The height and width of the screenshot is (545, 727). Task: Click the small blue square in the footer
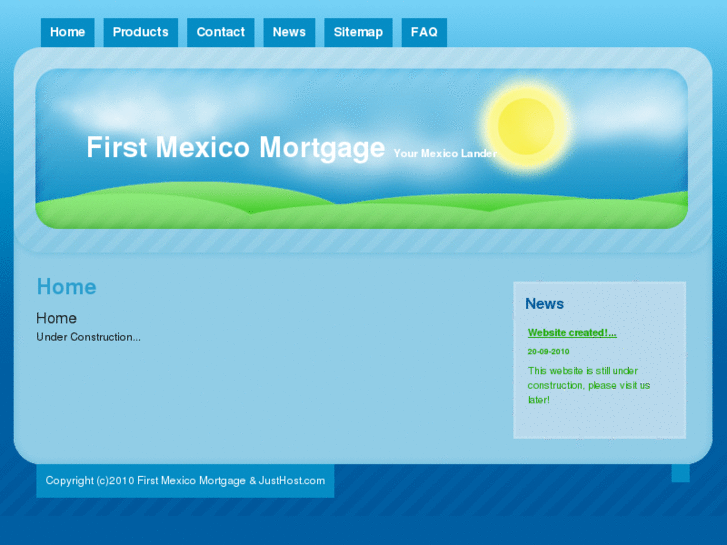pyautogui.click(x=681, y=473)
